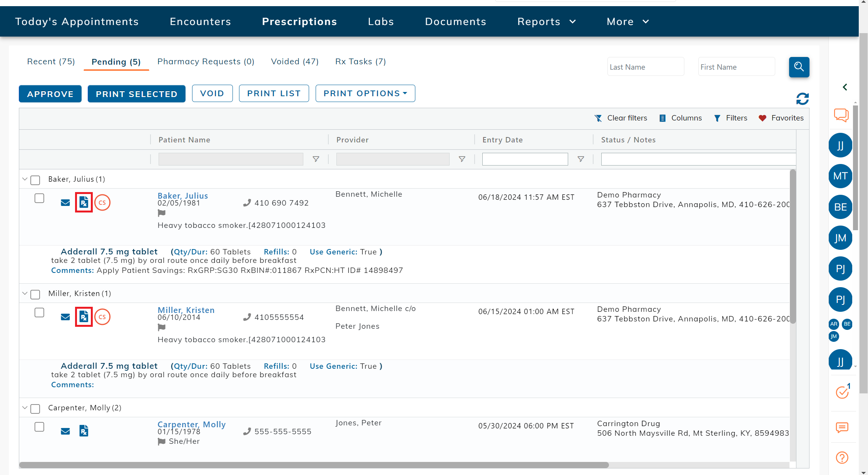The height and width of the screenshot is (475, 868).
Task: Select the large BE user avatar
Action: (x=840, y=207)
